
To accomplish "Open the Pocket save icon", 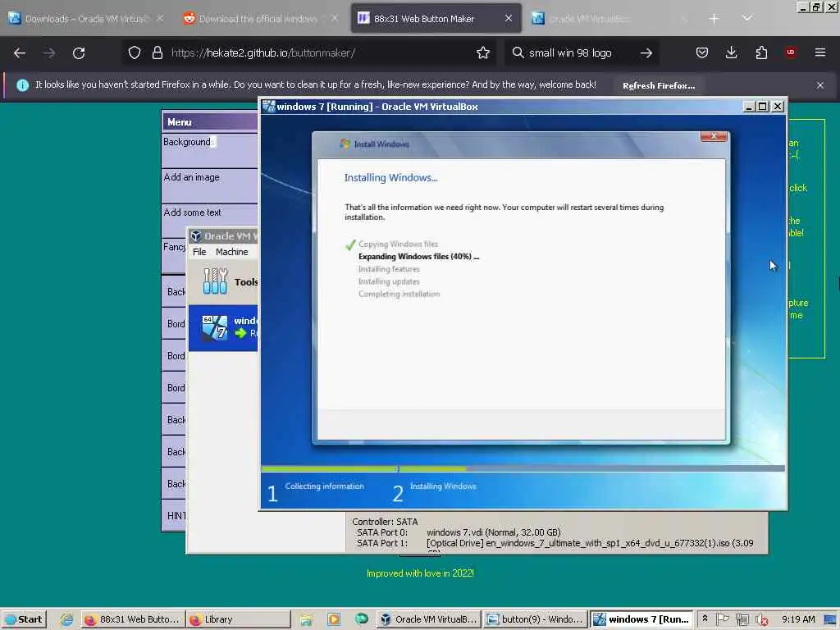I will [702, 52].
